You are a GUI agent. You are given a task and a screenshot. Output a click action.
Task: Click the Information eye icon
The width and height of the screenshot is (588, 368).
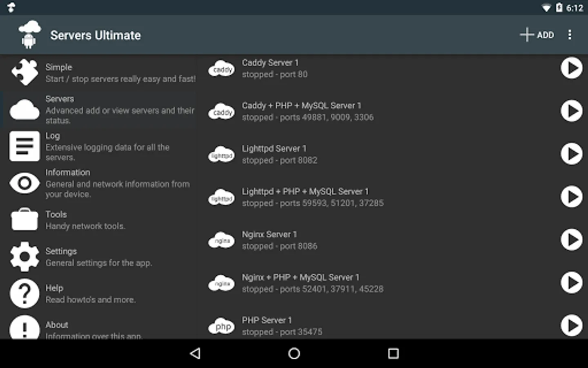tap(24, 183)
